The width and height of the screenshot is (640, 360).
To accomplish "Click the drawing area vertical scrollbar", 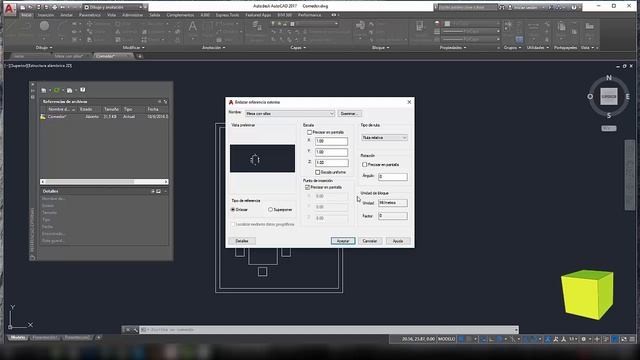I will (x=630, y=176).
